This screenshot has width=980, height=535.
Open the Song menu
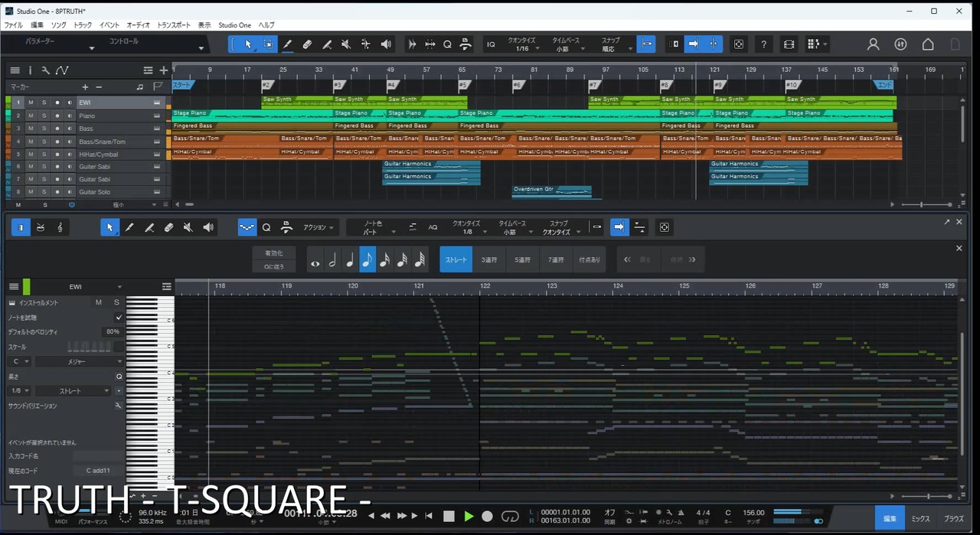[x=59, y=25]
